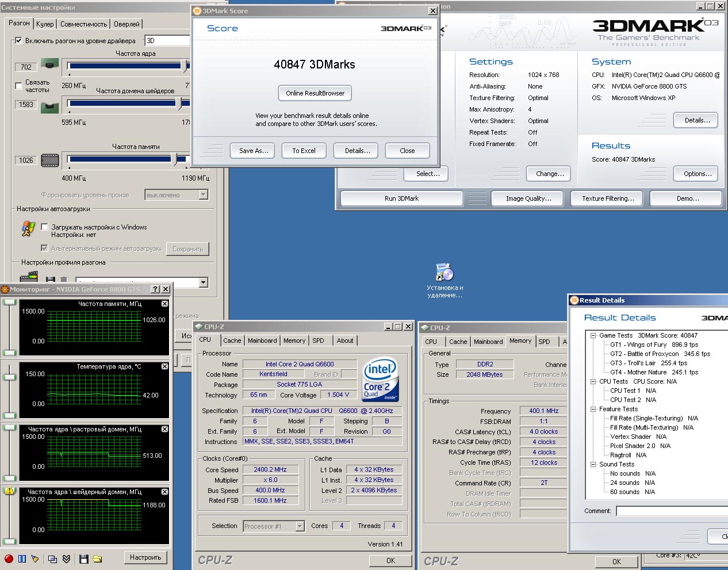Viewport: 728px width, 570px height.
Task: Click the "GT4 - Mother Nature" result row
Action: 654,372
